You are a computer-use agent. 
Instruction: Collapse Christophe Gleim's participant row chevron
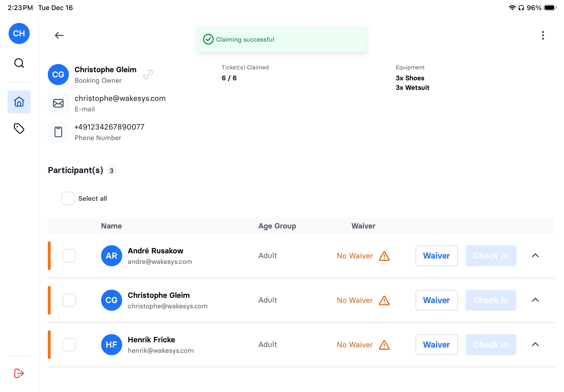pos(535,300)
